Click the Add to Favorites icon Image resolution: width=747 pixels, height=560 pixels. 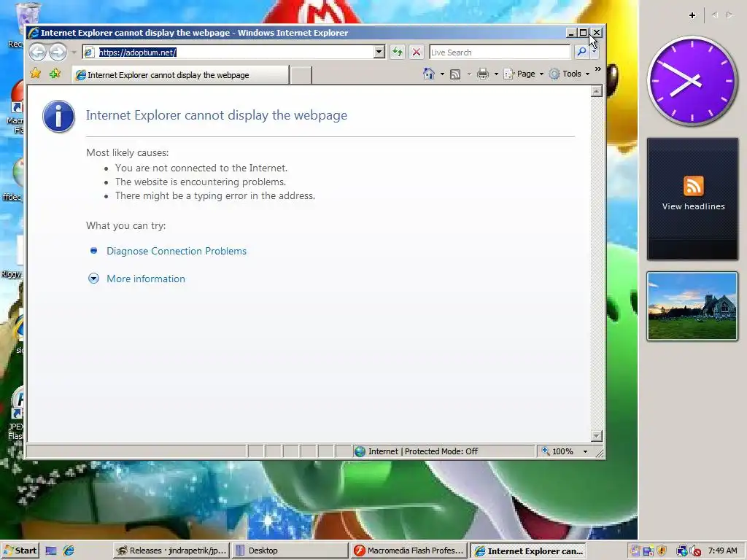(x=55, y=74)
